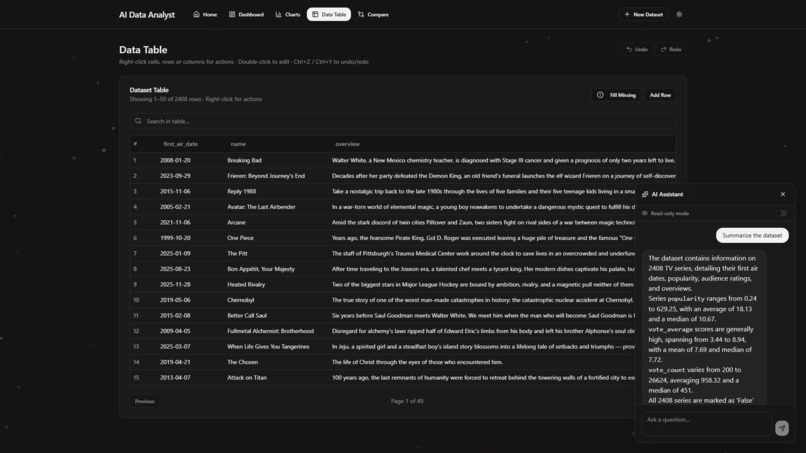806x453 pixels.
Task: Select the Fullmetal Alchemist: Brotherhood cell
Action: (x=270, y=331)
